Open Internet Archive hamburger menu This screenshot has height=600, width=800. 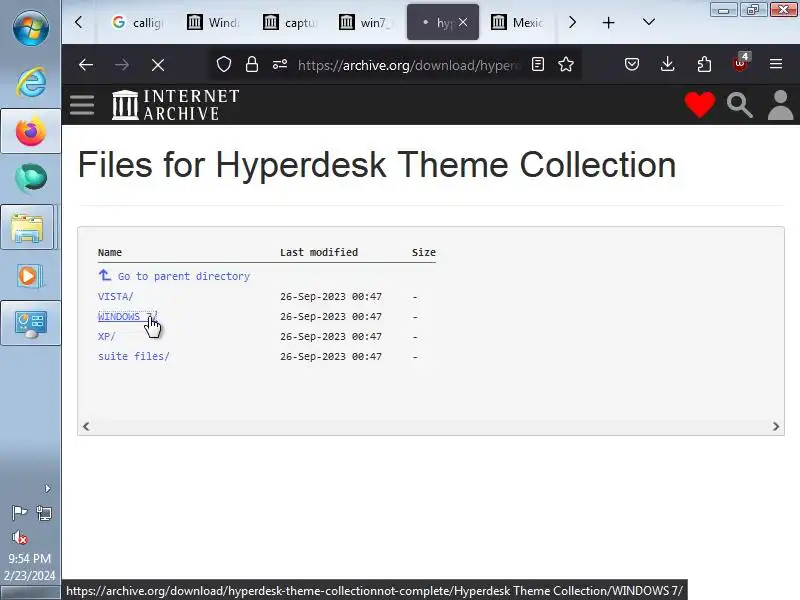pos(82,105)
